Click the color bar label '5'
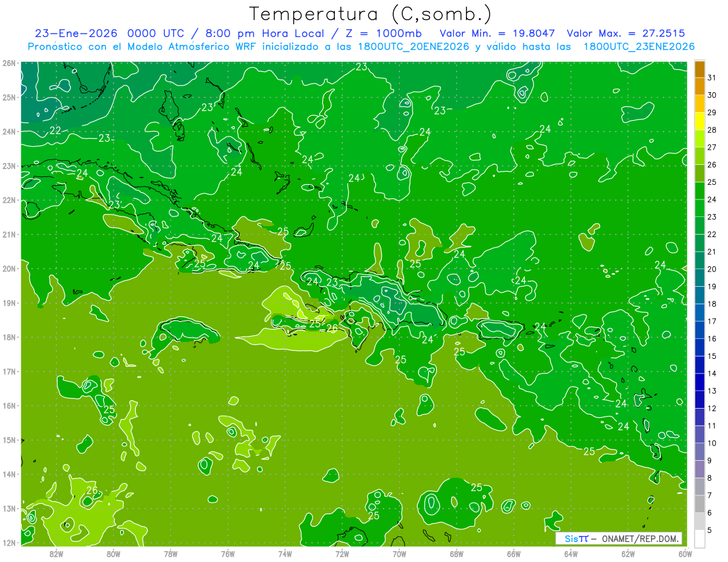Image resolution: width=728 pixels, height=562 pixels. [710, 530]
